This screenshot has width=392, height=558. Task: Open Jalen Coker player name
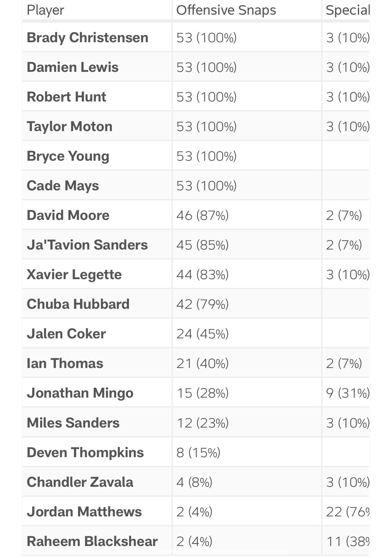tap(66, 333)
